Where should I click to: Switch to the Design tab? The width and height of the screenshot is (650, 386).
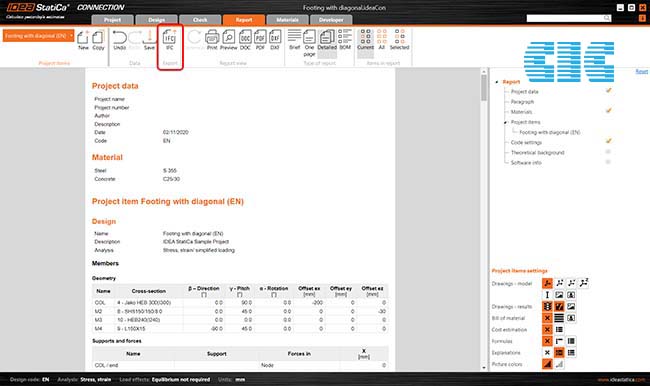point(156,20)
